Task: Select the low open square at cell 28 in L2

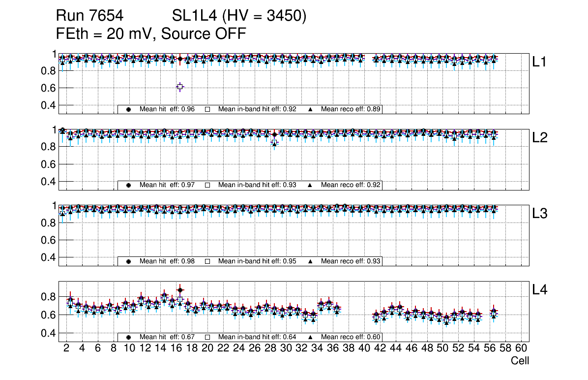Action: tap(274, 143)
